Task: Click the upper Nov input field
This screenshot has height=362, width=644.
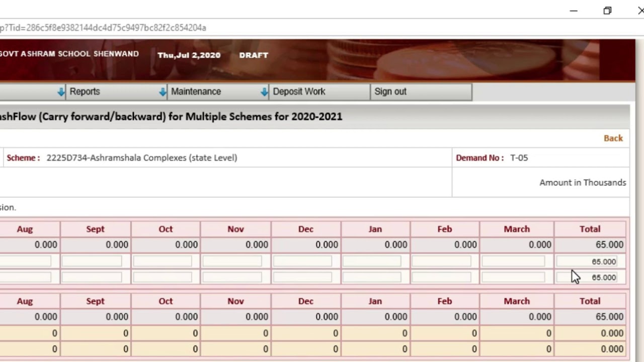Action: coord(232,261)
